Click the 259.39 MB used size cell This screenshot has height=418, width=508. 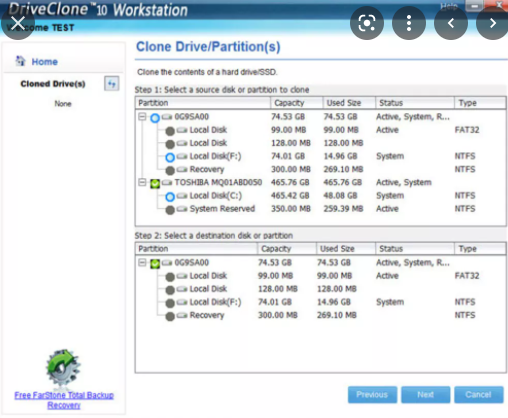click(x=343, y=209)
